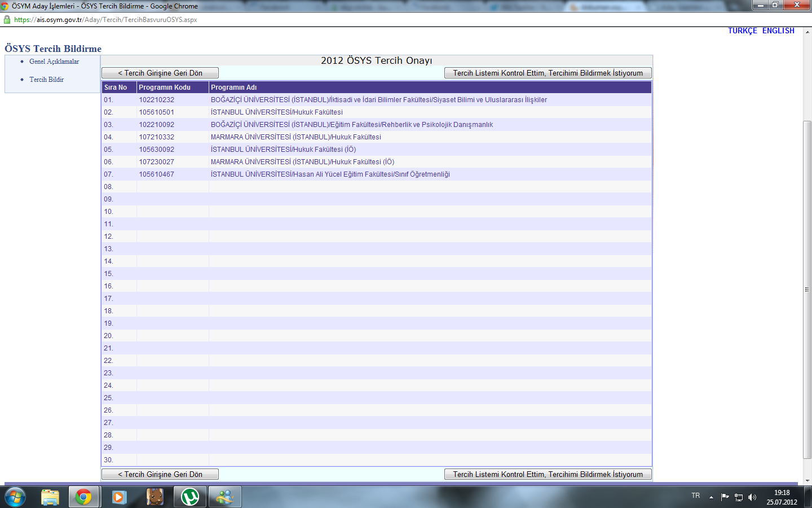
Task: Select program code 102210092
Action: [x=157, y=125]
